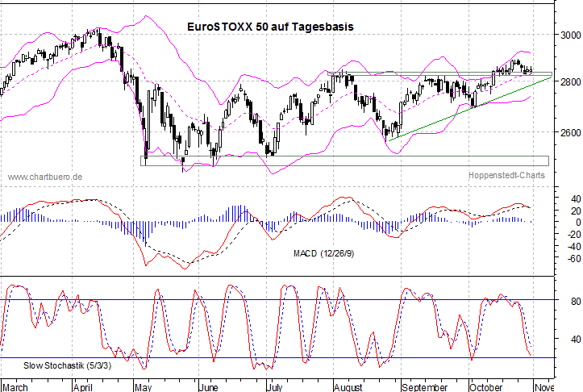Click the "Slow Stochastik (5/3/3)" indicator label
The width and height of the screenshot is (583, 392).
pyautogui.click(x=67, y=365)
